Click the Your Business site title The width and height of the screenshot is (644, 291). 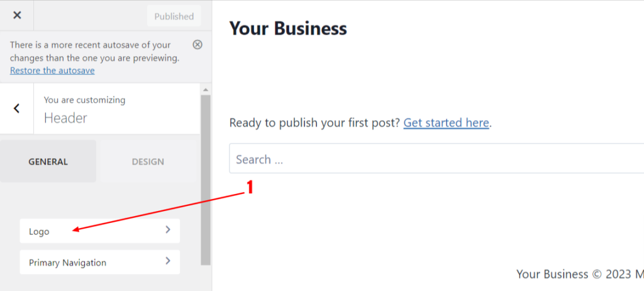click(288, 28)
